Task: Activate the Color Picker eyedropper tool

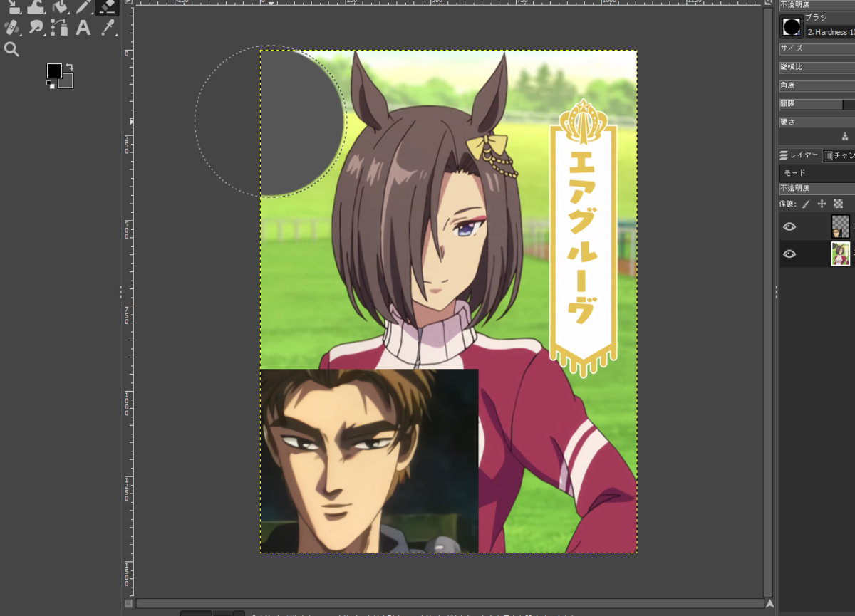Action: (107, 27)
